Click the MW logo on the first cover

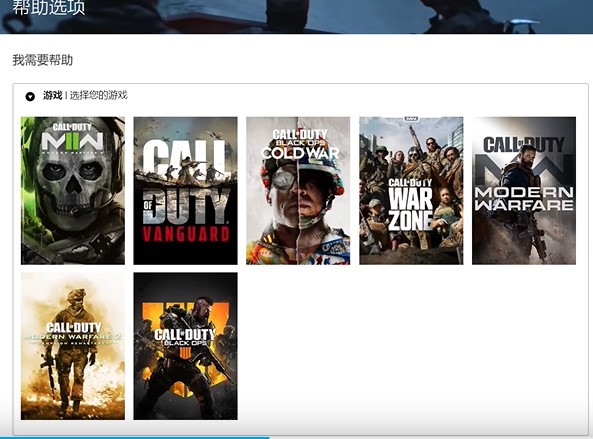pos(72,141)
